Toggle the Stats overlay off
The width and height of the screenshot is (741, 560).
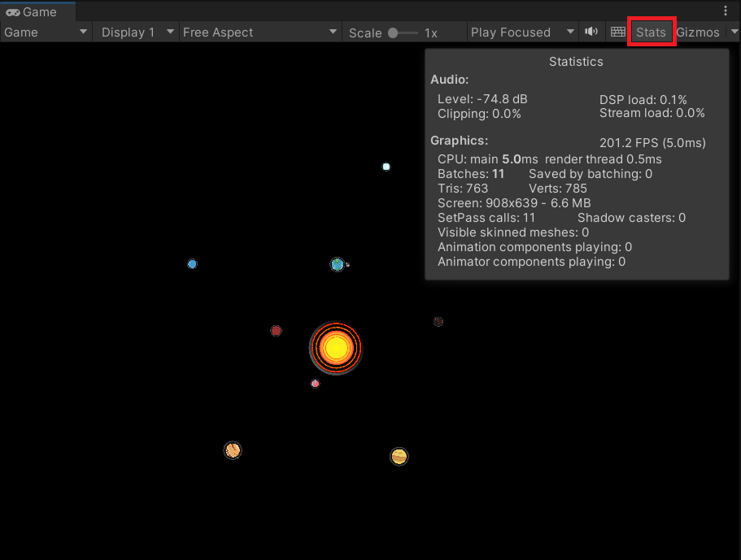point(651,33)
